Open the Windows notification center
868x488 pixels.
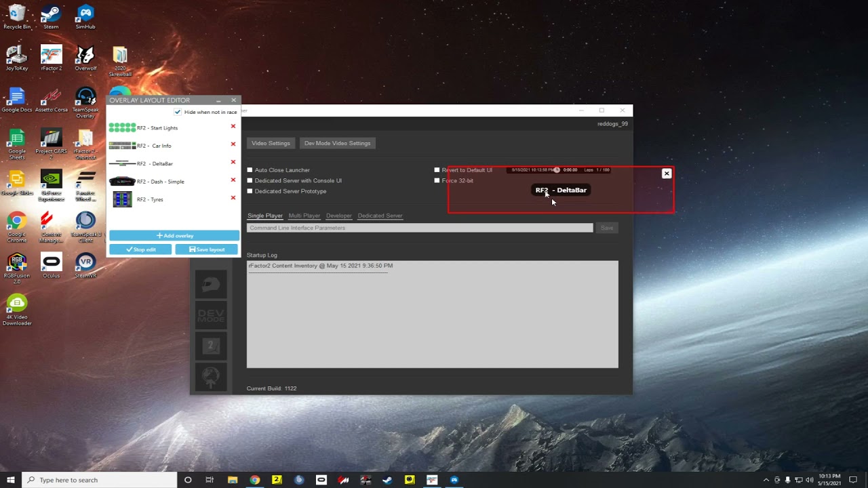point(853,480)
